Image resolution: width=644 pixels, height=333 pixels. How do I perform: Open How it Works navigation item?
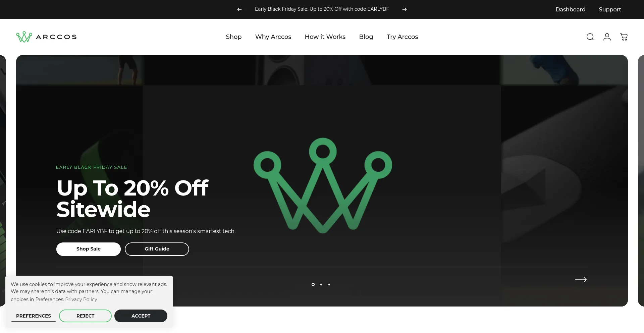325,37
